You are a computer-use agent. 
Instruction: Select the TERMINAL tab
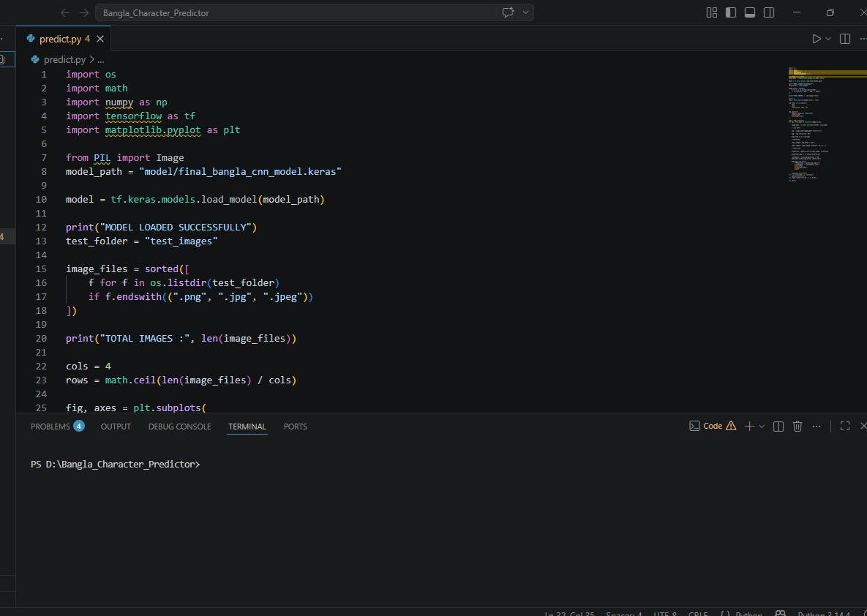point(247,427)
